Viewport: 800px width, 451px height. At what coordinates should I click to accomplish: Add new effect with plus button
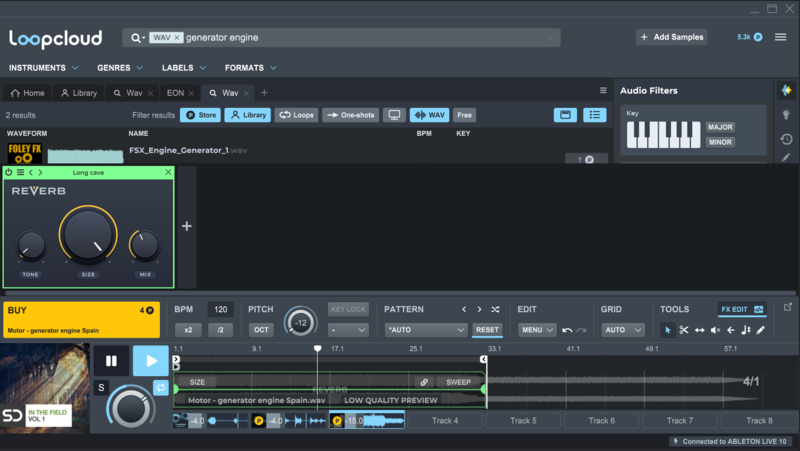(186, 226)
